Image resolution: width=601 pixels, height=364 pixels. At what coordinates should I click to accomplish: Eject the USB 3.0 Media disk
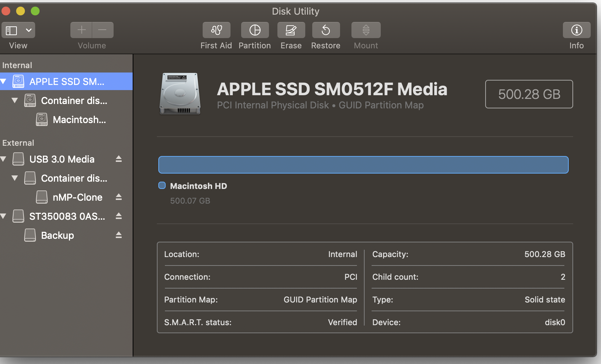coord(118,159)
